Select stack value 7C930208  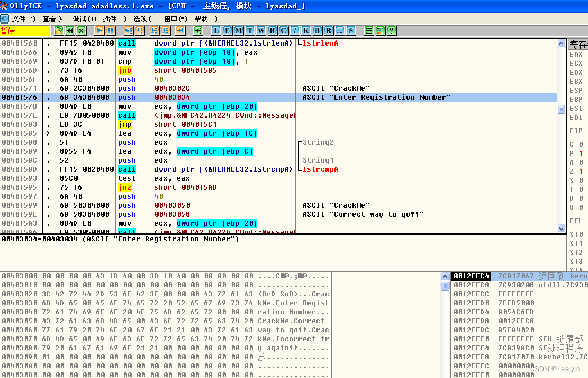[515, 285]
